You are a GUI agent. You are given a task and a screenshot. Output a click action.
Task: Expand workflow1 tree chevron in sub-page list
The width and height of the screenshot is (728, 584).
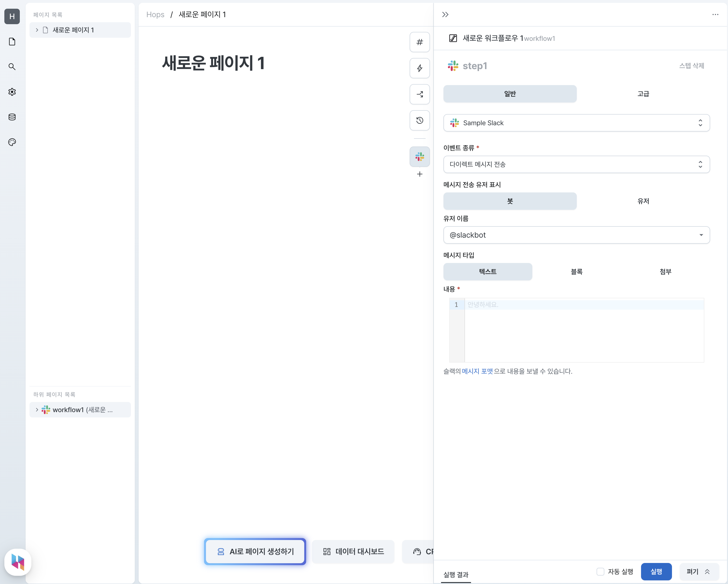(37, 410)
